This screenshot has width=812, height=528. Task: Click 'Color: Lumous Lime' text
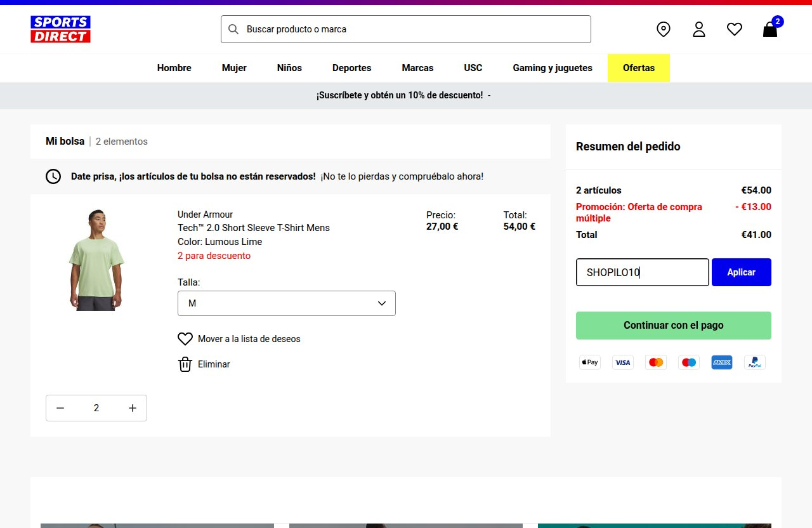(x=220, y=242)
